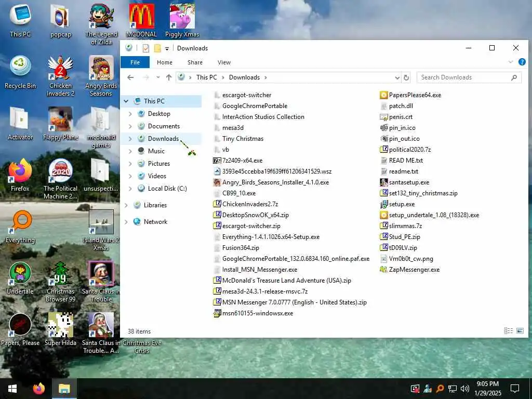Expand the Libraries tree node
532x399 pixels.
click(126, 205)
